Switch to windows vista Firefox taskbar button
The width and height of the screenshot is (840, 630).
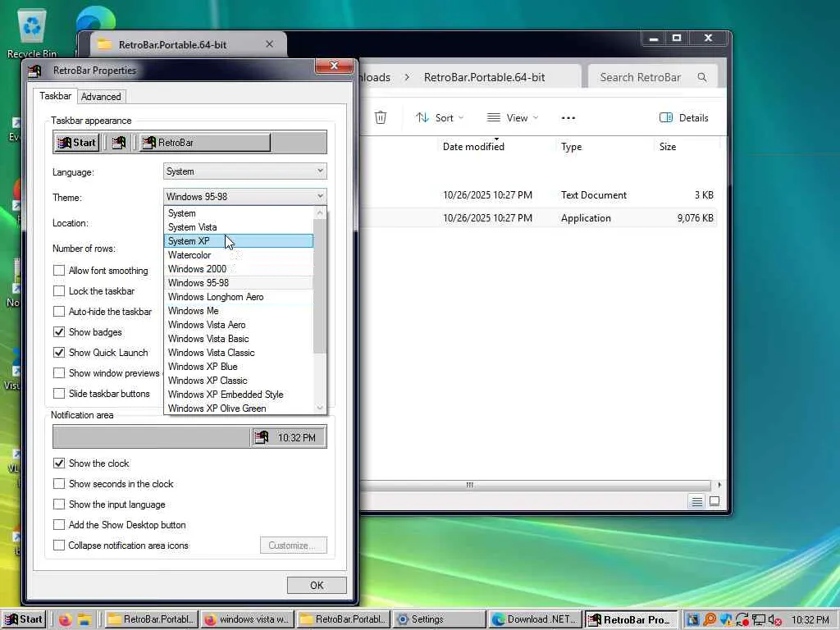[x=248, y=619]
